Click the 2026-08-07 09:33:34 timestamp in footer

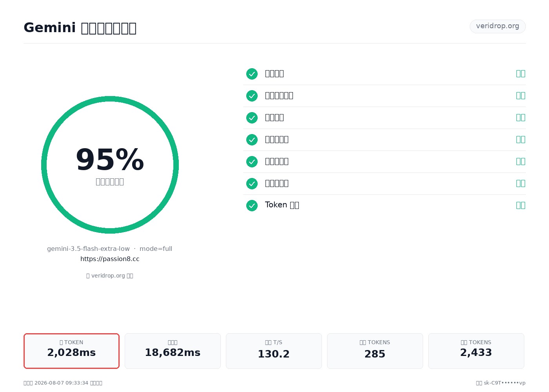61,383
